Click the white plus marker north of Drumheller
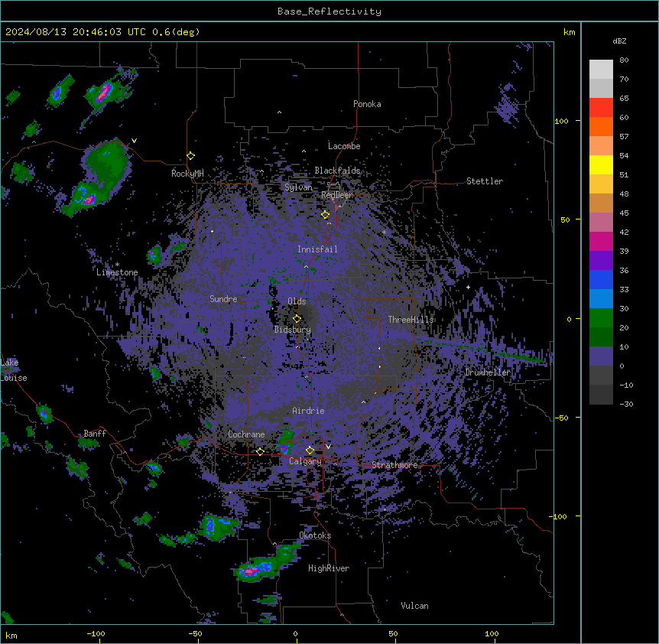 (468, 287)
